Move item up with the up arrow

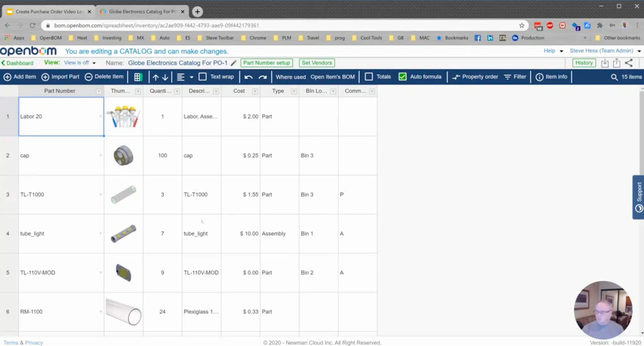(x=155, y=77)
